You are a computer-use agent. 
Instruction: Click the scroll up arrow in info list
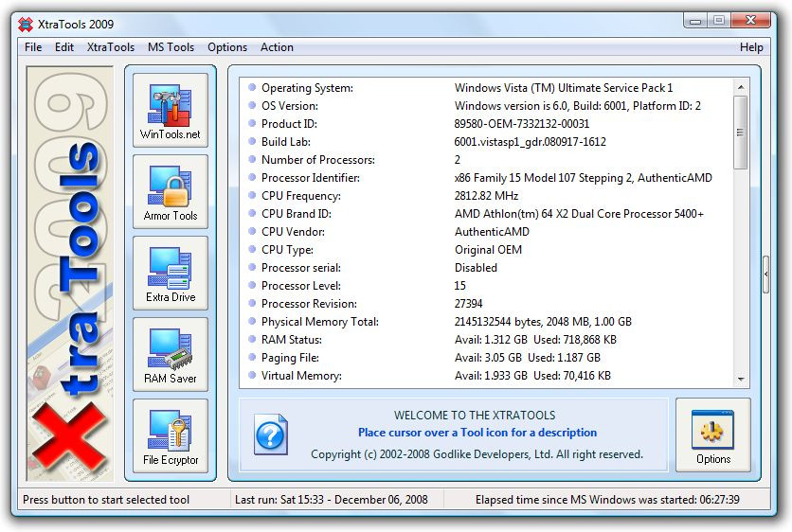pyautogui.click(x=741, y=86)
